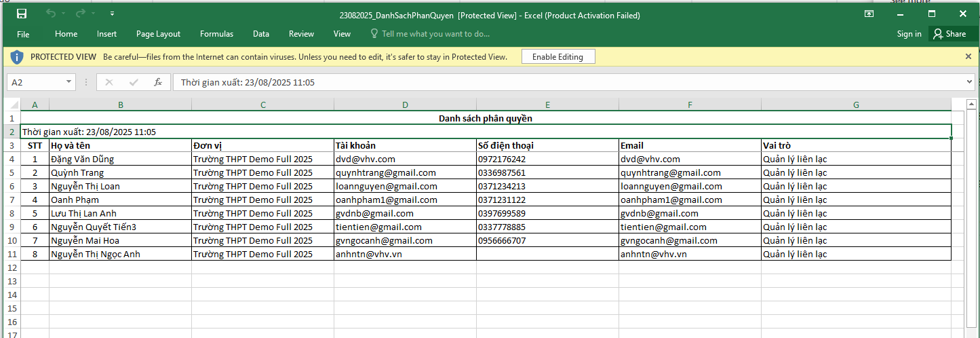Expand the formula bar
Image resolution: width=980 pixels, height=338 pixels.
[x=969, y=82]
